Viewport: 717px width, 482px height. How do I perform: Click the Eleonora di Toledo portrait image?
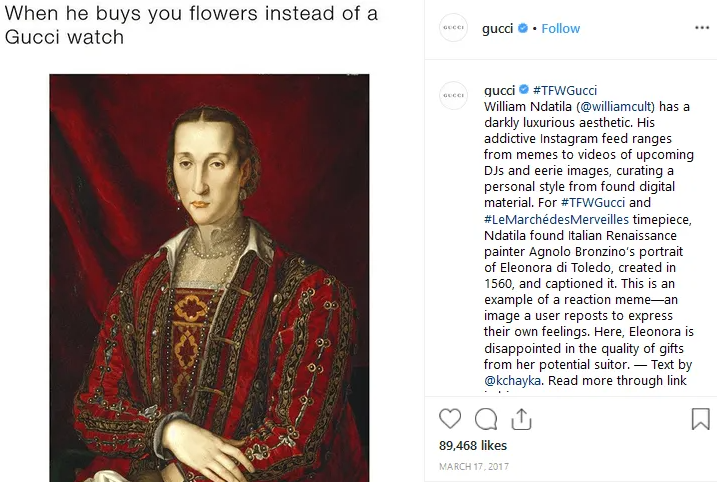209,277
